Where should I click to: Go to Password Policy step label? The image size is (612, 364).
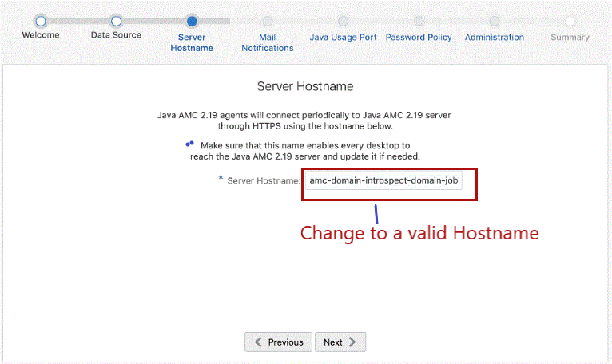click(x=419, y=37)
